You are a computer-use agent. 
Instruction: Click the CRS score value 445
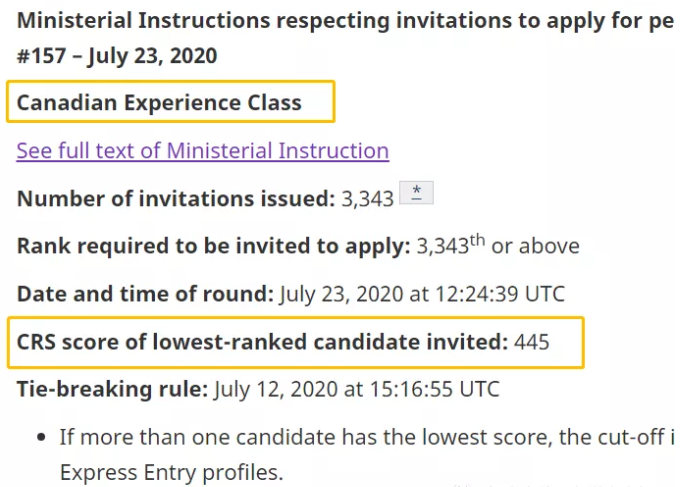click(532, 342)
